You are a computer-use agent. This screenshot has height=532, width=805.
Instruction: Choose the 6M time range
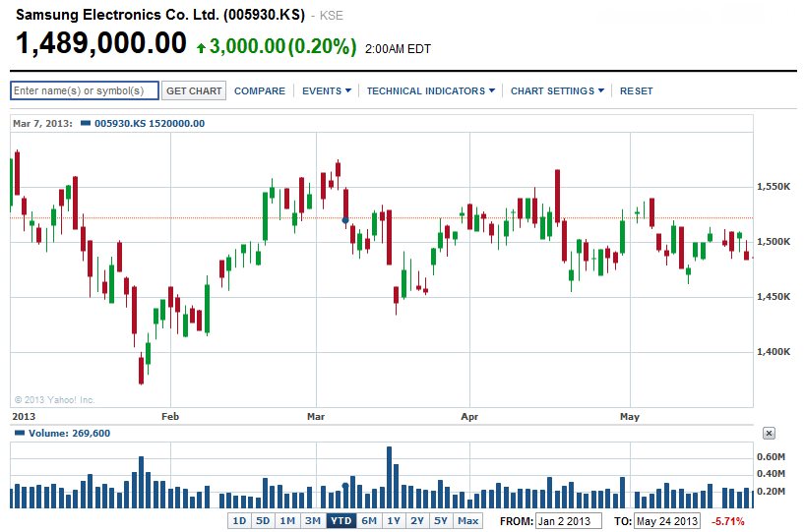369,521
